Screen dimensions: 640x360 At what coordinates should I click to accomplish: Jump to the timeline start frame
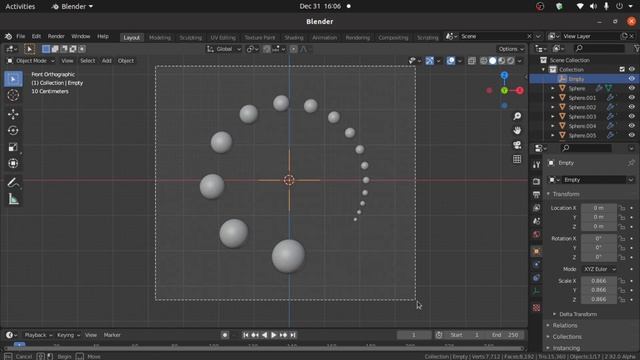click(x=245, y=335)
